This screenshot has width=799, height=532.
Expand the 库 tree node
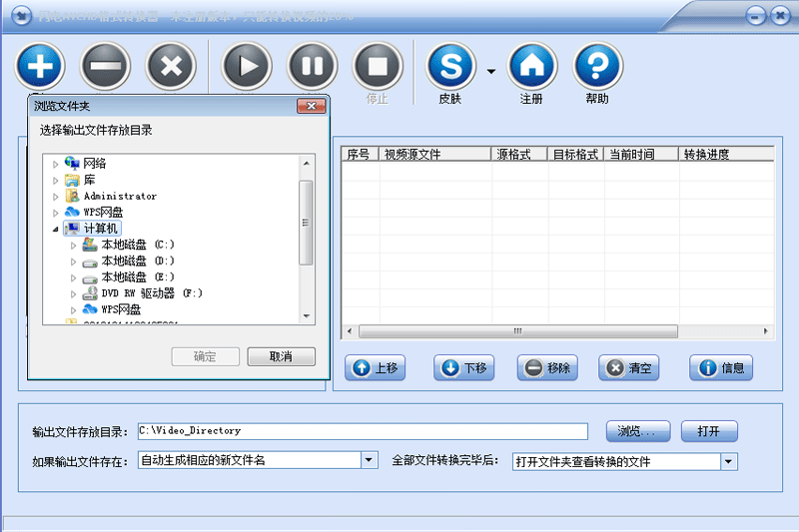[56, 181]
